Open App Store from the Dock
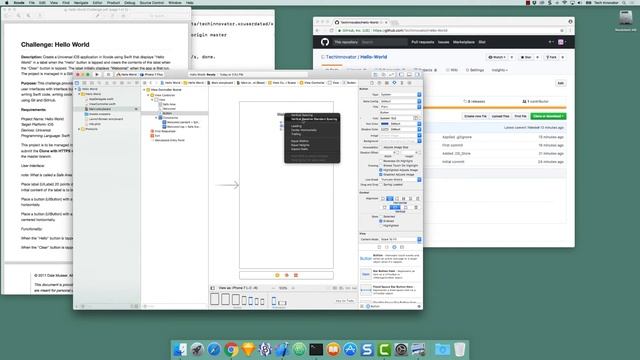 pos(350,350)
